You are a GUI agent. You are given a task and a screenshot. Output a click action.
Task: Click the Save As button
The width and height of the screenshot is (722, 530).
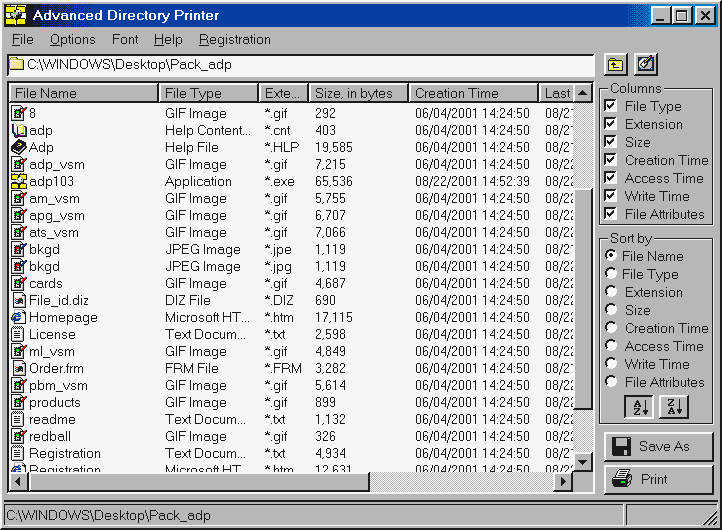(x=658, y=446)
